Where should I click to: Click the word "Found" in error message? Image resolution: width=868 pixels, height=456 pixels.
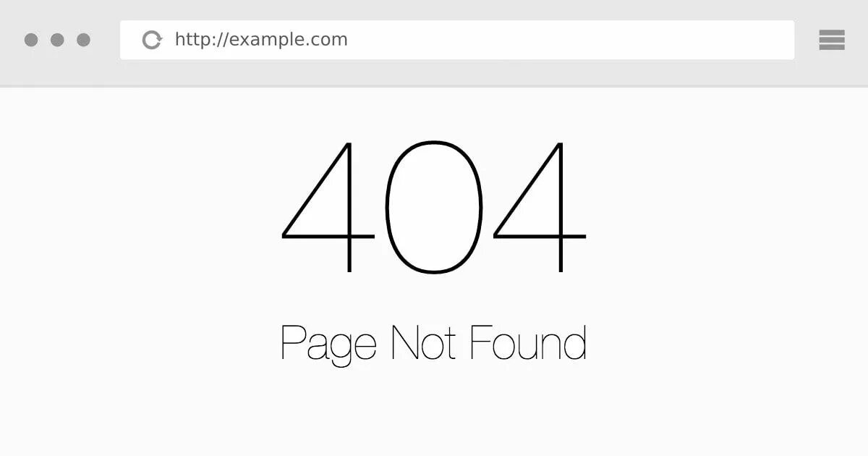[528, 343]
